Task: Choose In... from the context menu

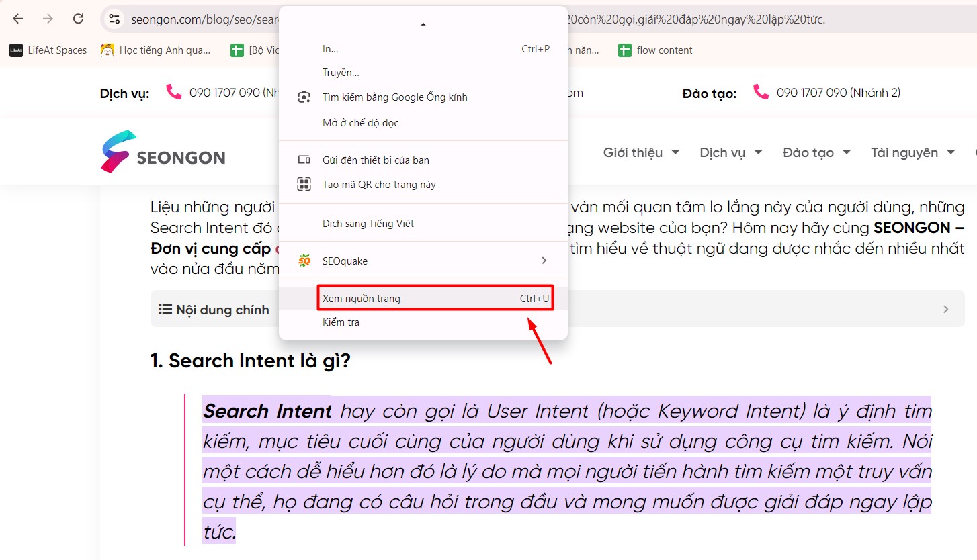Action: (423, 49)
